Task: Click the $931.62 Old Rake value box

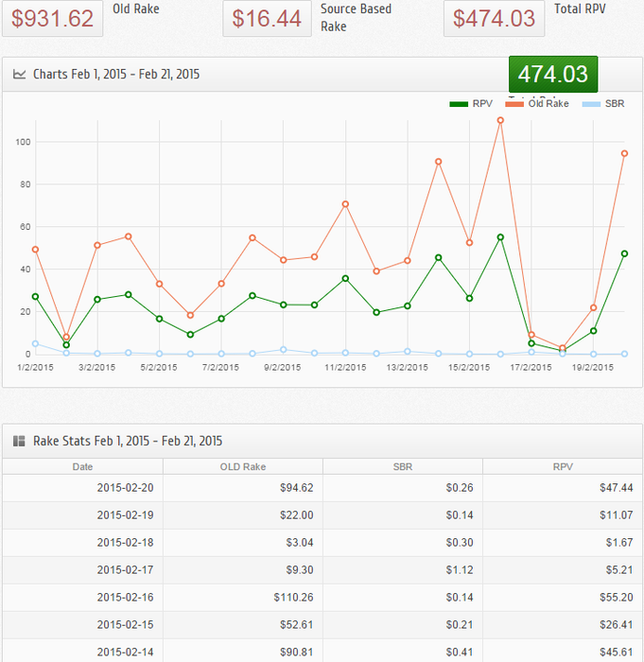Action: (x=52, y=19)
